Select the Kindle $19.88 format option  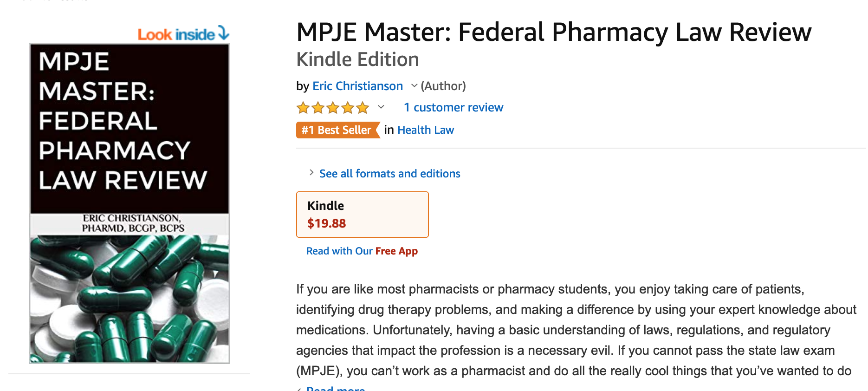coord(363,215)
